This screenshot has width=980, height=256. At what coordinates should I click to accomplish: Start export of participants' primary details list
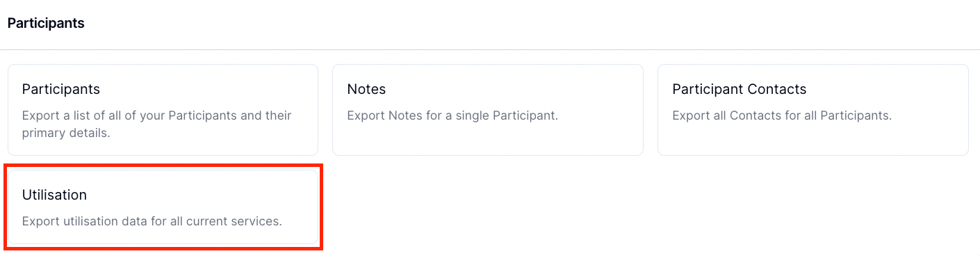click(x=163, y=110)
